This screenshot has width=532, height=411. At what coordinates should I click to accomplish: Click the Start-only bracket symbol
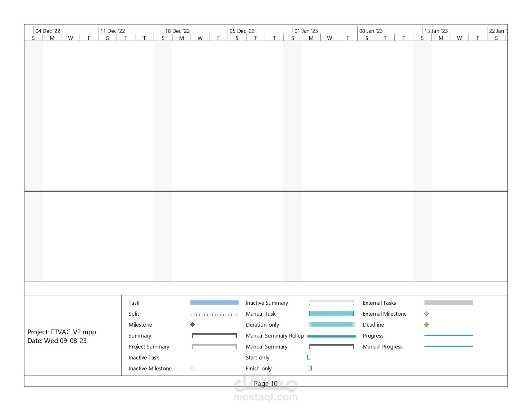(309, 357)
